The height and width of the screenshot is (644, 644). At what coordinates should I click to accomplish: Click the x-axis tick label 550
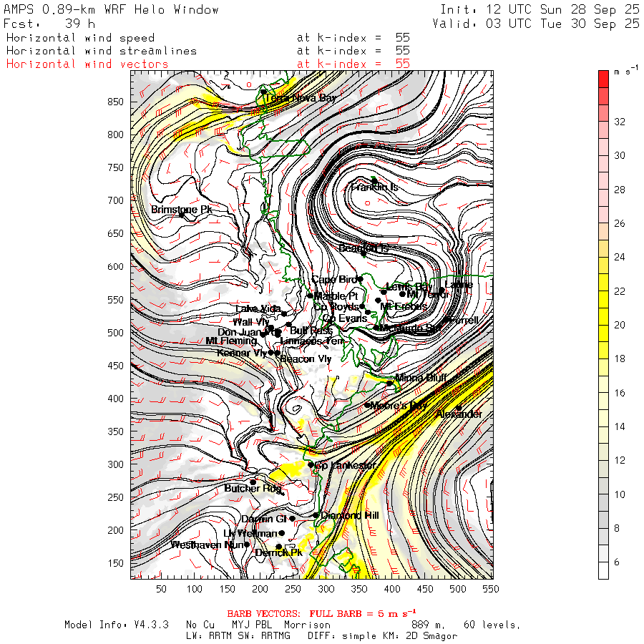click(491, 589)
